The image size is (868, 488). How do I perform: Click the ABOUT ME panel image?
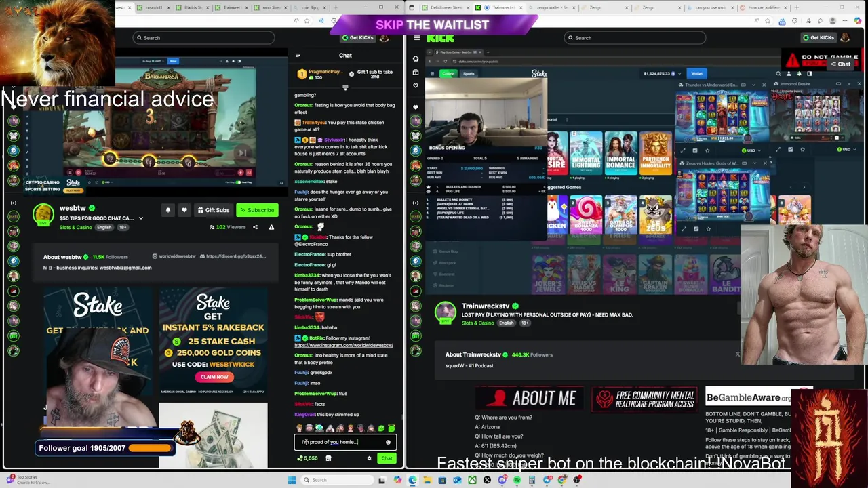point(528,399)
